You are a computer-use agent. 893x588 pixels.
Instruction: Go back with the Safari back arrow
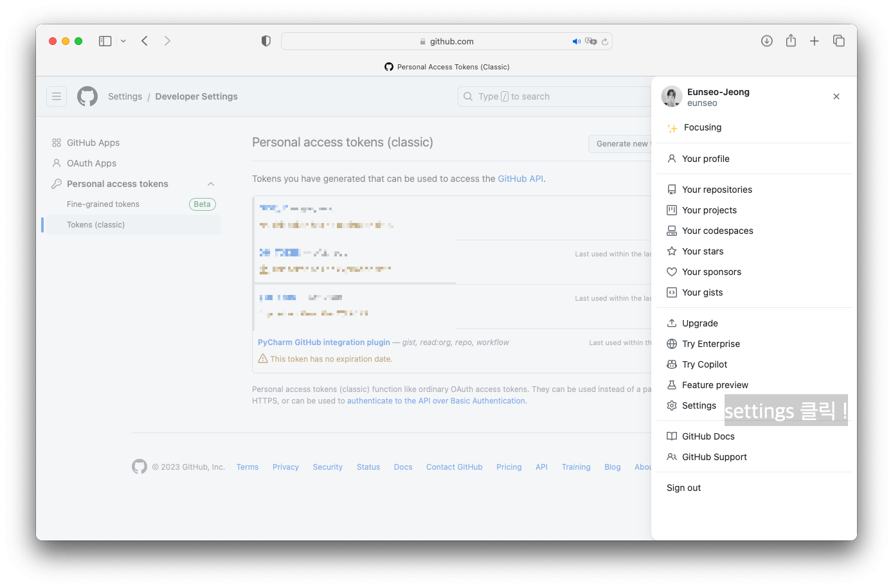coord(145,41)
